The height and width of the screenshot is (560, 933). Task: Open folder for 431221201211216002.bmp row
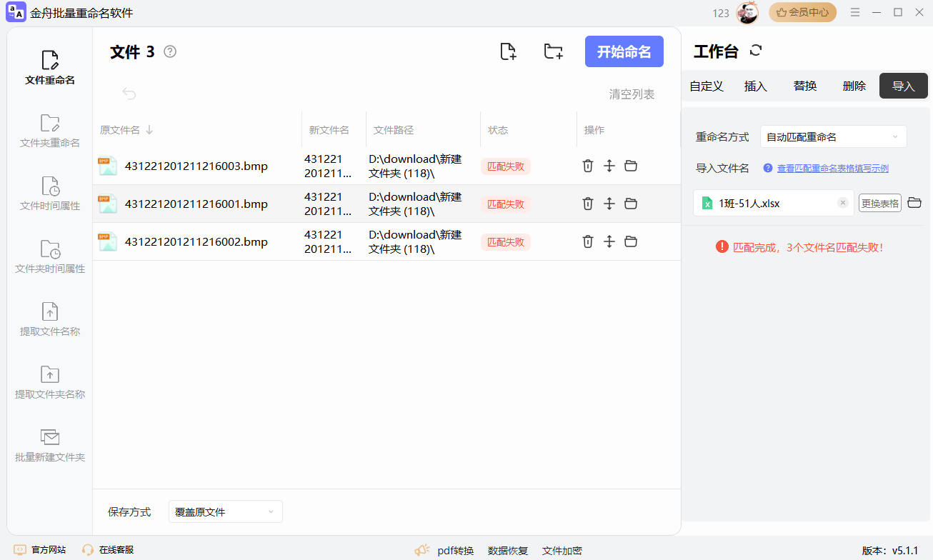coord(631,241)
